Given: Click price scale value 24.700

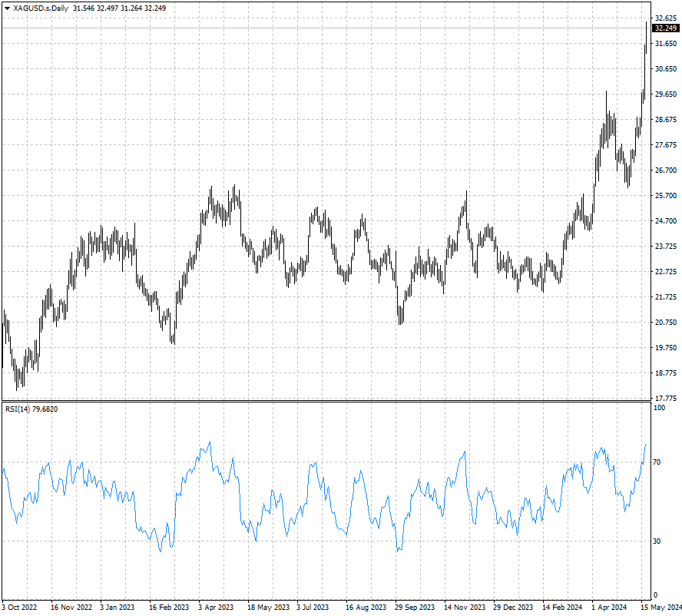Looking at the screenshot, I should (666, 221).
